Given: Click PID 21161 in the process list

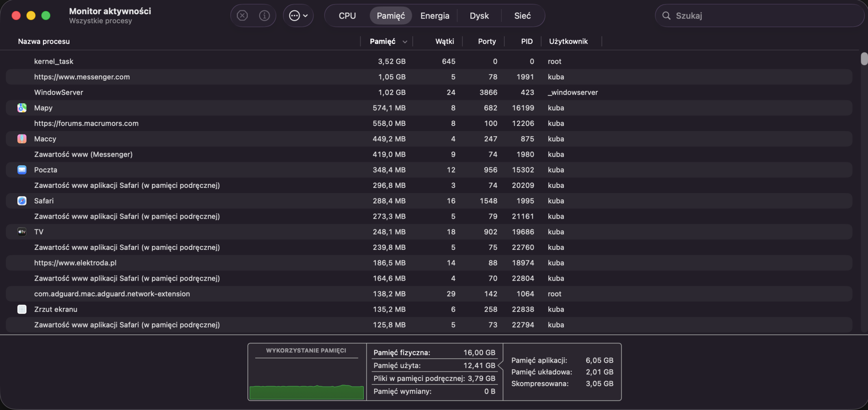Looking at the screenshot, I should click(523, 216).
